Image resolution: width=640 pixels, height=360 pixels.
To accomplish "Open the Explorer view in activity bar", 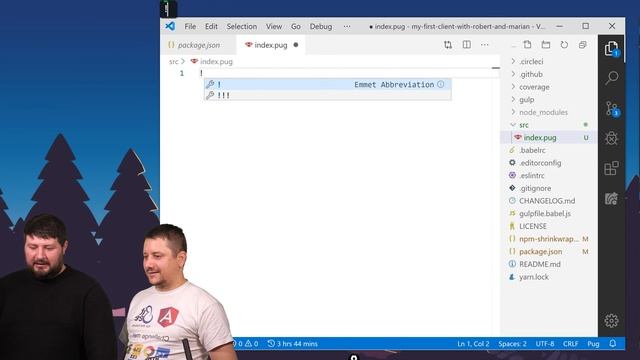I will pos(611,49).
